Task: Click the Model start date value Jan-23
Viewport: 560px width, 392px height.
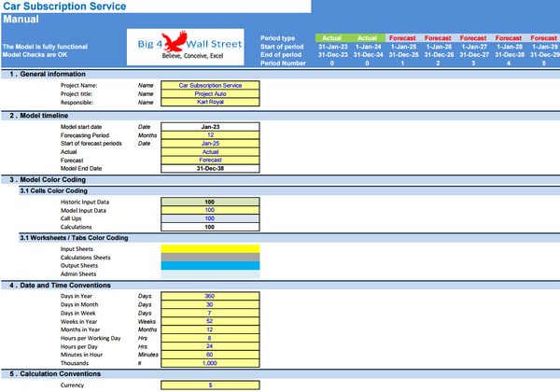Action: [x=210, y=126]
